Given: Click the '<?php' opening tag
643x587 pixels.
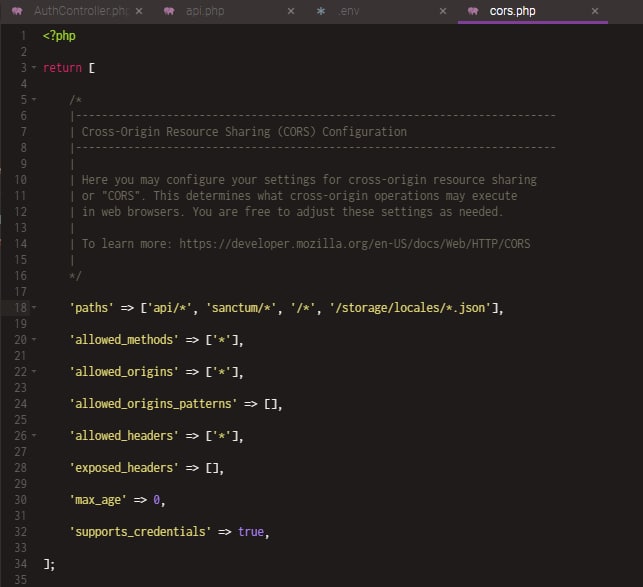Looking at the screenshot, I should click(x=59, y=36).
